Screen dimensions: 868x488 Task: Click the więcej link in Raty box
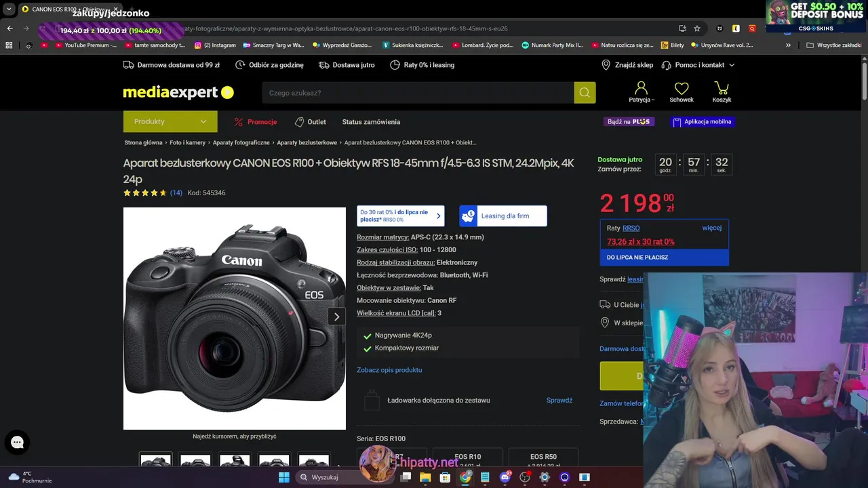pos(712,228)
